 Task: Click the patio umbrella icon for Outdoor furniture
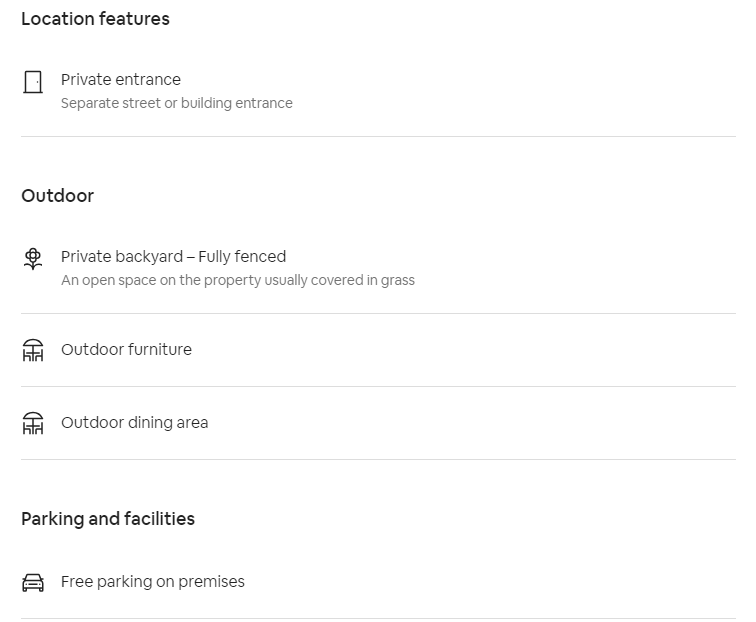(33, 350)
